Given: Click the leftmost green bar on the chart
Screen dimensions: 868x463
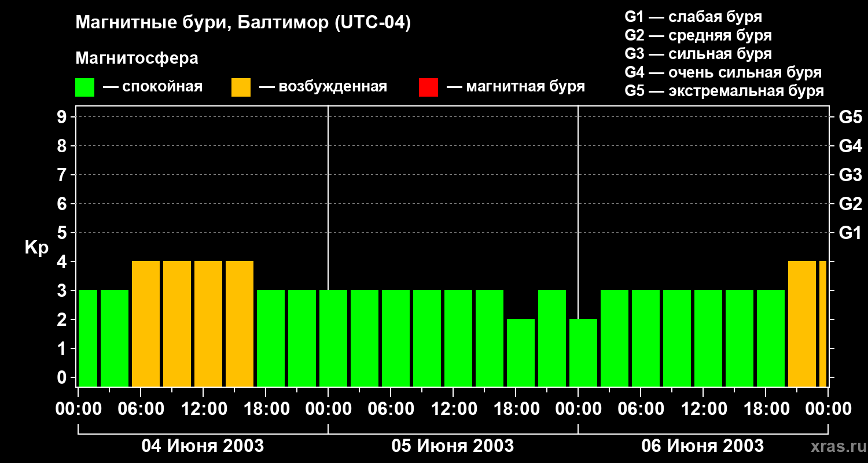Looking at the screenshot, I should coord(87,339).
